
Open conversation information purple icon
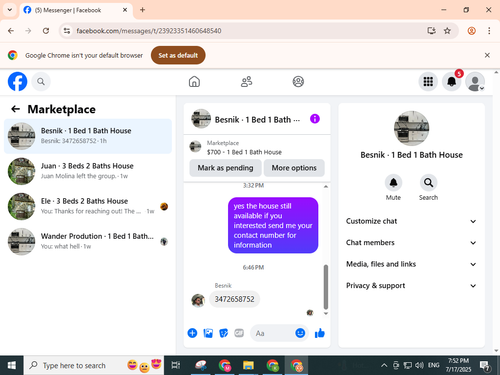pos(315,119)
